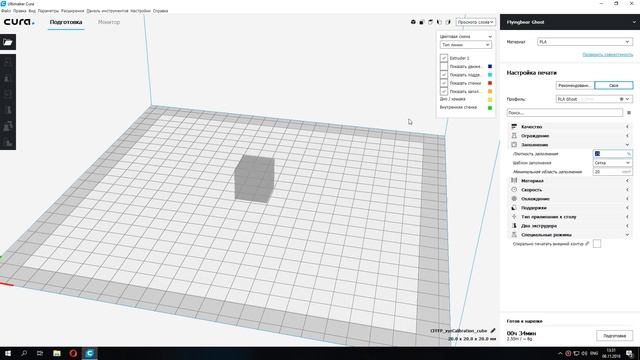This screenshot has width=640, height=360.
Task: Toggle show shell walls checkbox
Action: point(444,83)
